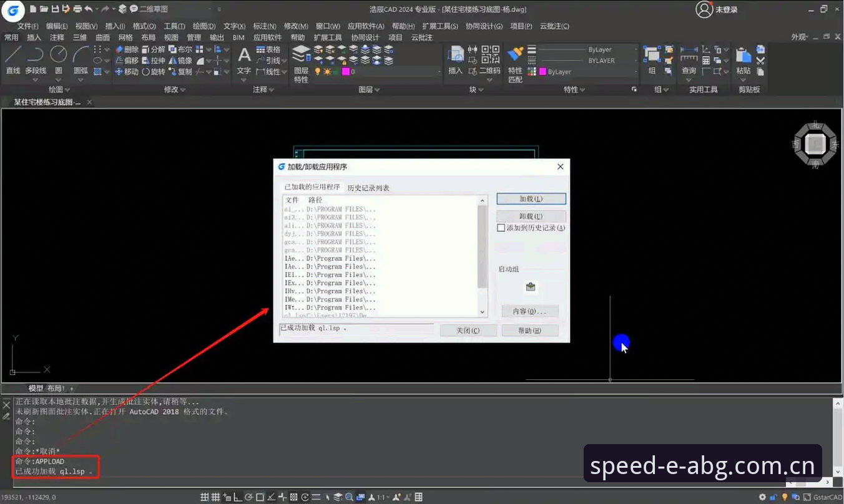The image size is (844, 504).
Task: Click the 关闭(C) button
Action: [x=468, y=331]
